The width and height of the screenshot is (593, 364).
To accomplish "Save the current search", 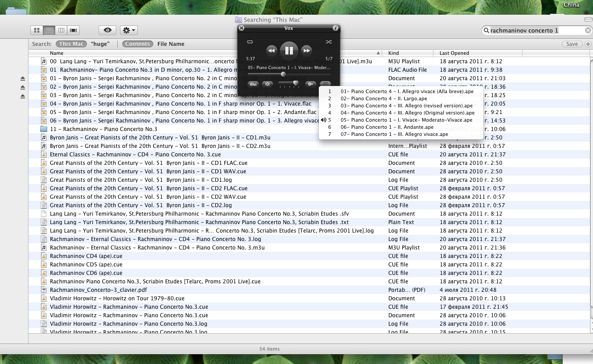I will pyautogui.click(x=572, y=44).
